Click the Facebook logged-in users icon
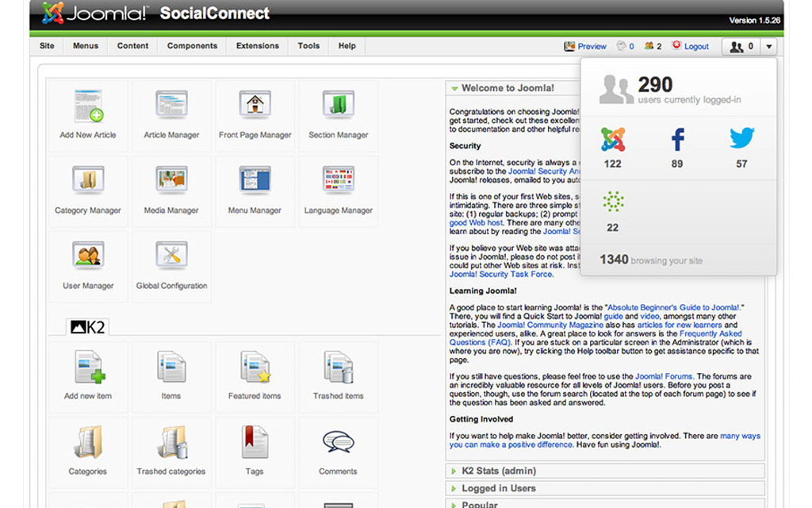 (676, 140)
